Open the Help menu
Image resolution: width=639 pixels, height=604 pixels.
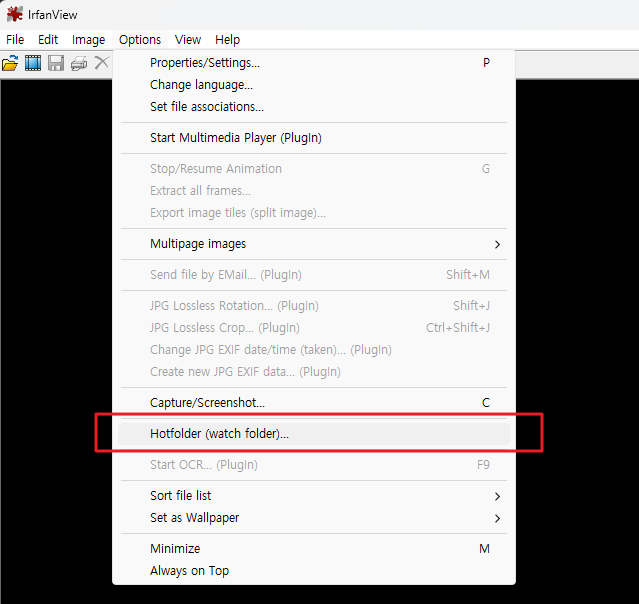click(227, 40)
